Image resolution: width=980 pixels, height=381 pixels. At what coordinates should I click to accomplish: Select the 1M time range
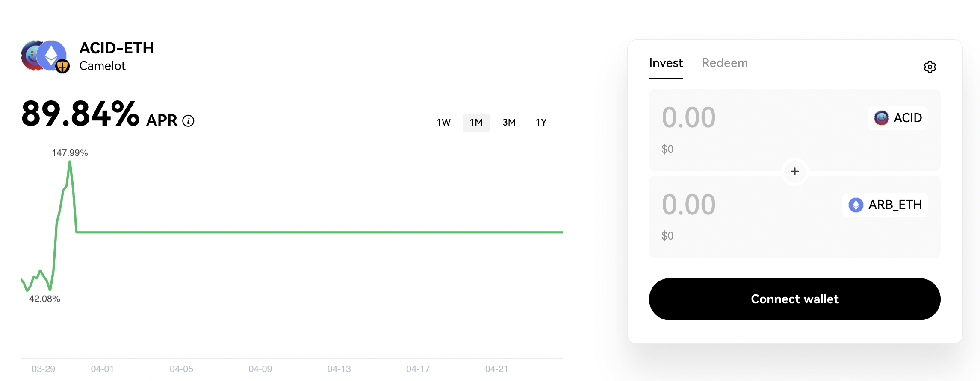tap(476, 122)
